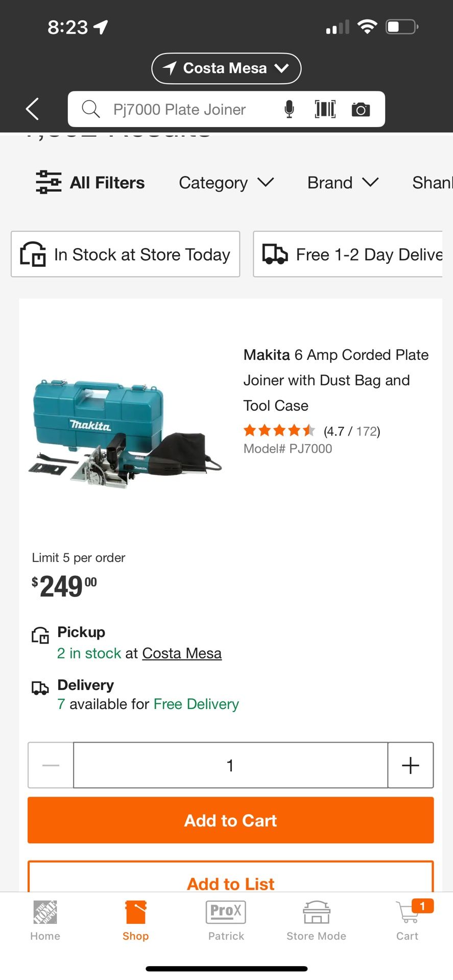Go to the Home tab
This screenshot has height=980, width=453.
coord(45,921)
